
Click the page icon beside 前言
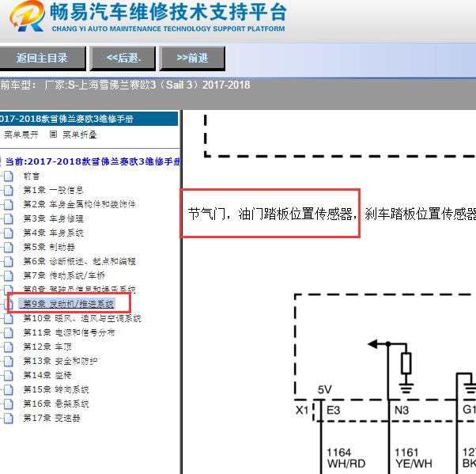tap(9, 176)
